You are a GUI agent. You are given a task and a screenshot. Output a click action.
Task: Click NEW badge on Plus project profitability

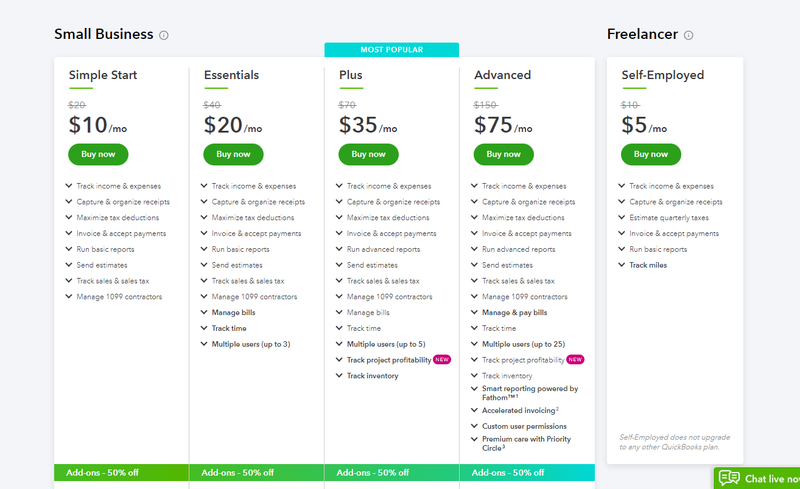[x=442, y=359]
